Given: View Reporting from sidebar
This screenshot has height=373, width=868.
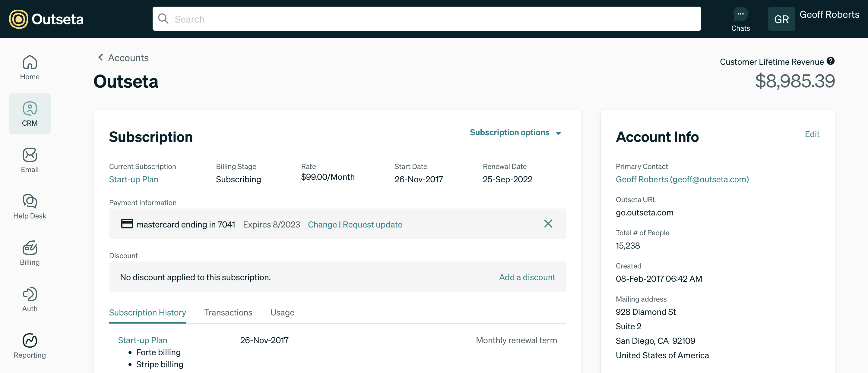Looking at the screenshot, I should pyautogui.click(x=30, y=346).
